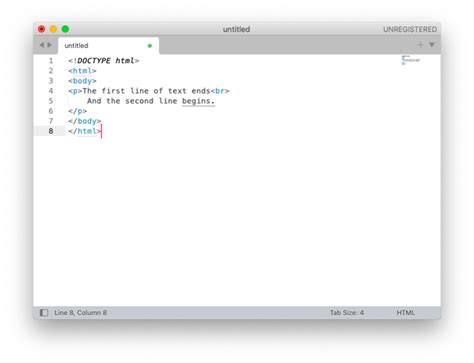Open the tab list dropdown arrow
This screenshot has height=363, width=474.
click(432, 45)
